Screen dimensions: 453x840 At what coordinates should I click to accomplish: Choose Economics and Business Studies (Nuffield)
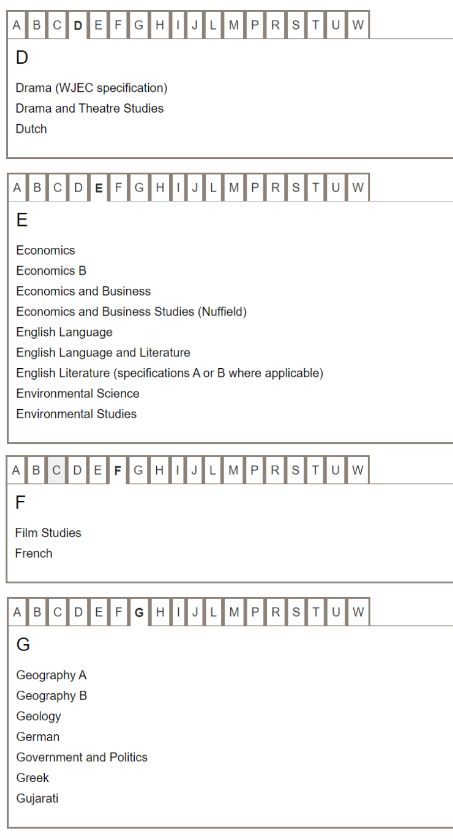point(131,311)
